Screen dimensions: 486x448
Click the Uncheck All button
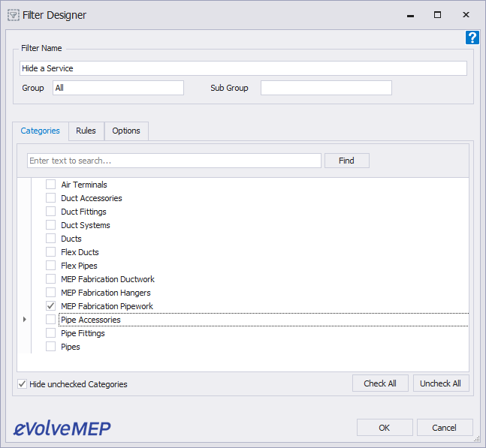440,383
